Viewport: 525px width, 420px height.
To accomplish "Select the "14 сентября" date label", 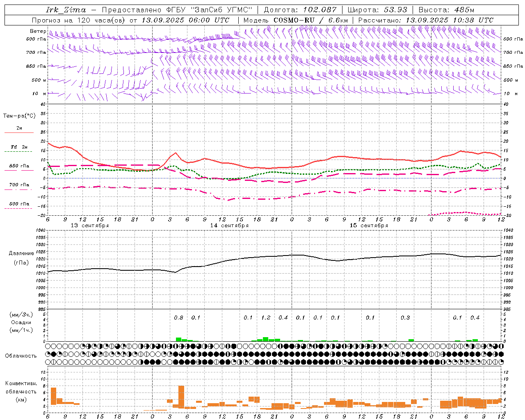I will pos(229,226).
